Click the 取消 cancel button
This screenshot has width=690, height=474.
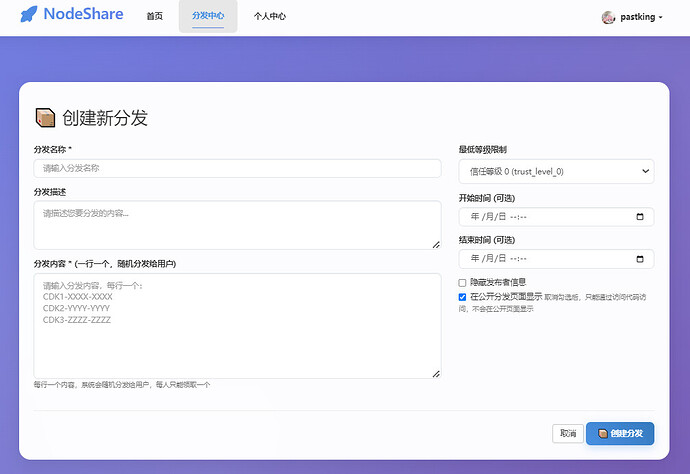click(568, 434)
